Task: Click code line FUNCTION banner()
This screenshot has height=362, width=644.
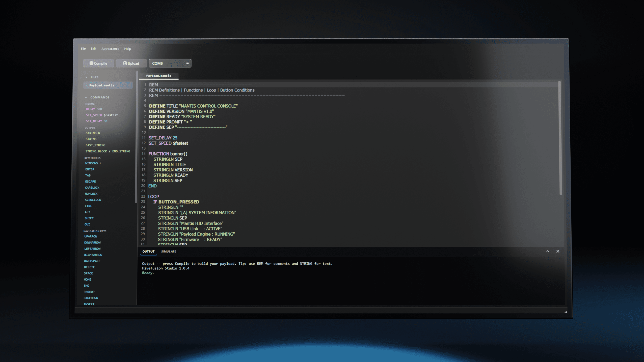Action: click(x=168, y=154)
